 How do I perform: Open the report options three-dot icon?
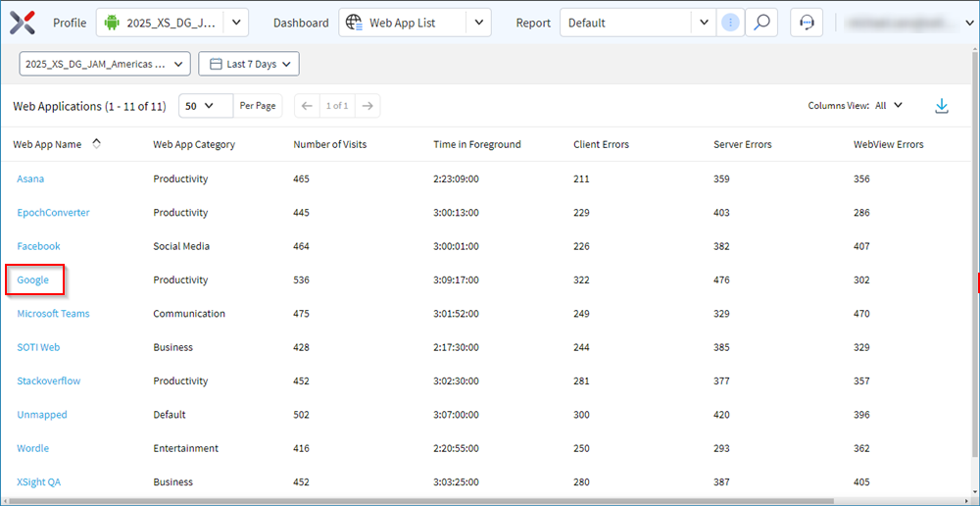(x=731, y=23)
